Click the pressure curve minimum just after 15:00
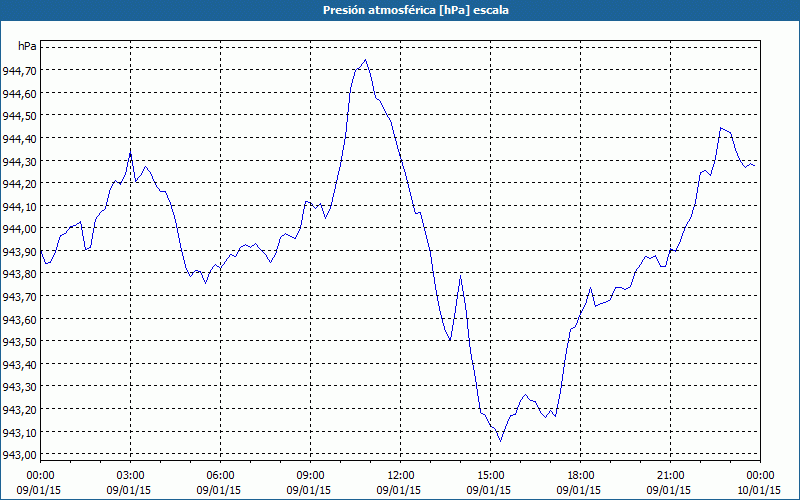 click(x=501, y=441)
